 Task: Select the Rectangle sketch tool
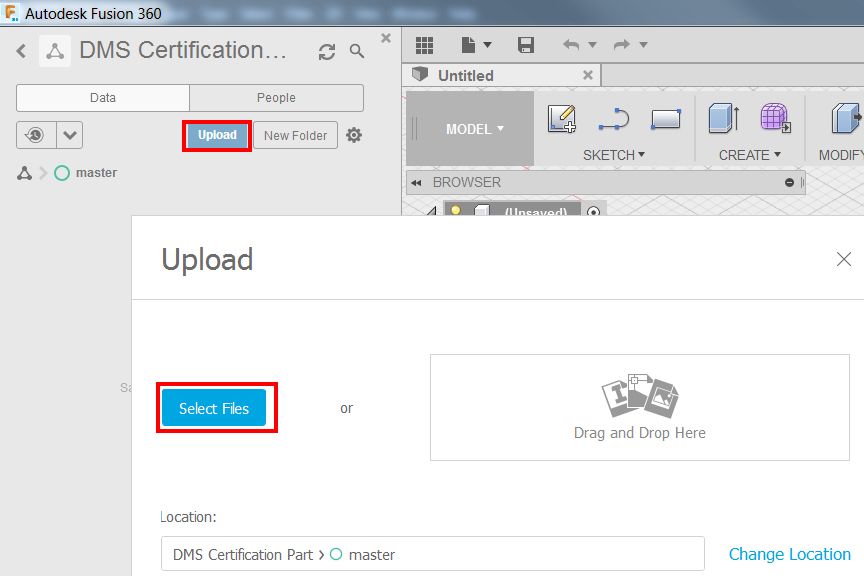[x=666, y=119]
